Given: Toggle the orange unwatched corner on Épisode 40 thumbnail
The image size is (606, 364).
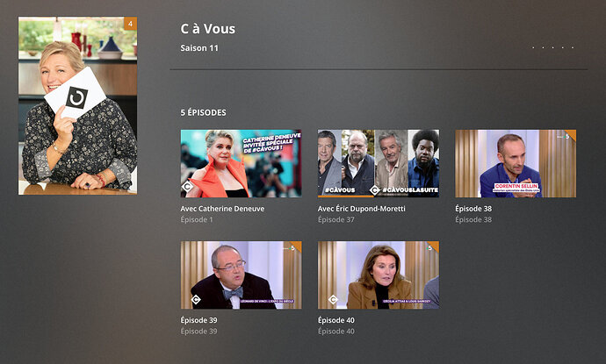Looking at the screenshot, I should (x=434, y=246).
